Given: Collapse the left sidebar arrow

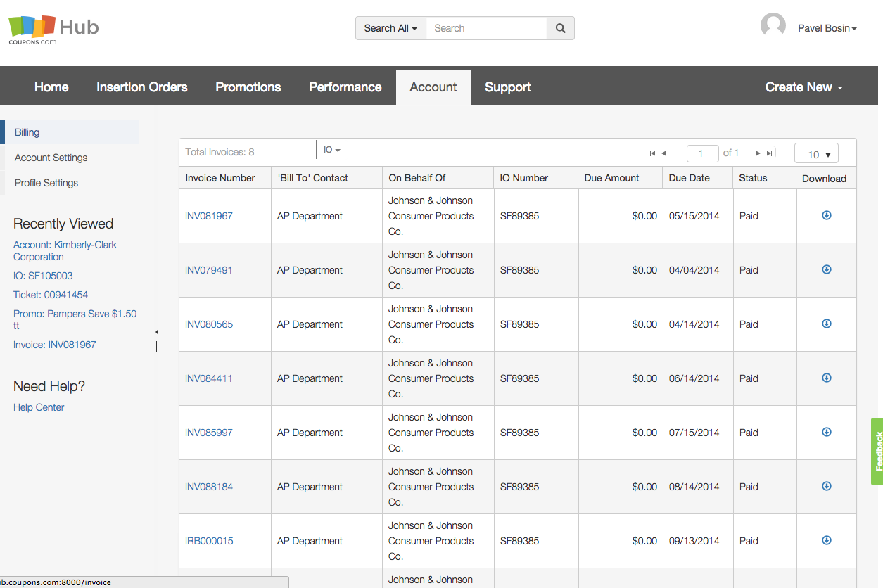Looking at the screenshot, I should click(156, 332).
